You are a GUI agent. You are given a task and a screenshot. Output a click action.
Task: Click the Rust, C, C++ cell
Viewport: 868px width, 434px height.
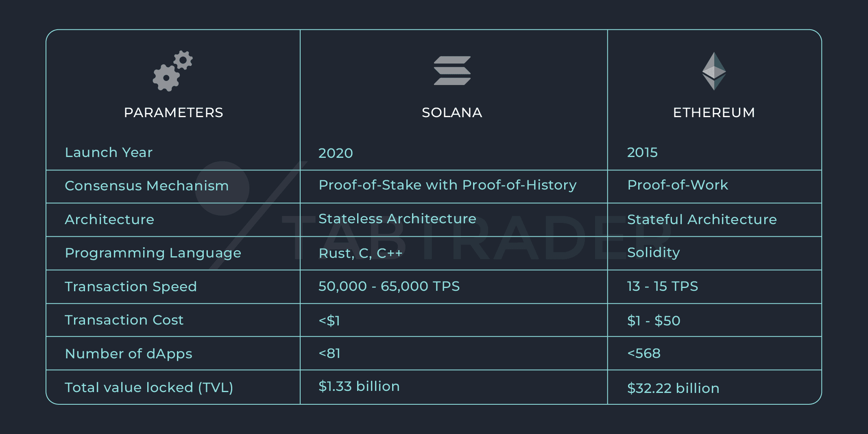point(360,253)
